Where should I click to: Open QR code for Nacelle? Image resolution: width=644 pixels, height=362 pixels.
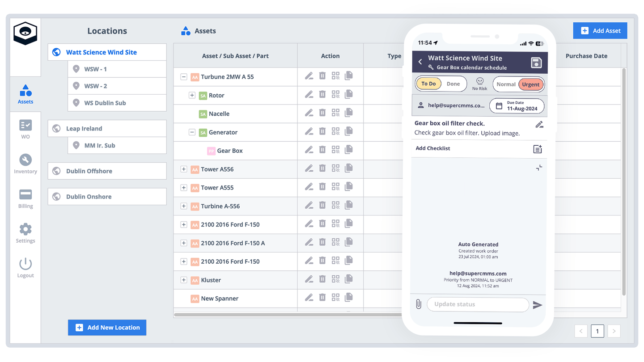pos(335,114)
